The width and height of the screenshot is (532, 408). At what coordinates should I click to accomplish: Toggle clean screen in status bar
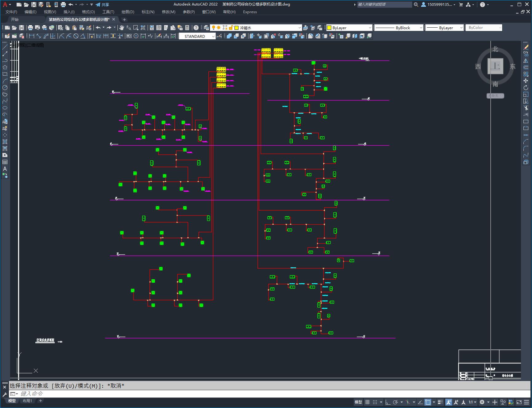tap(519, 402)
